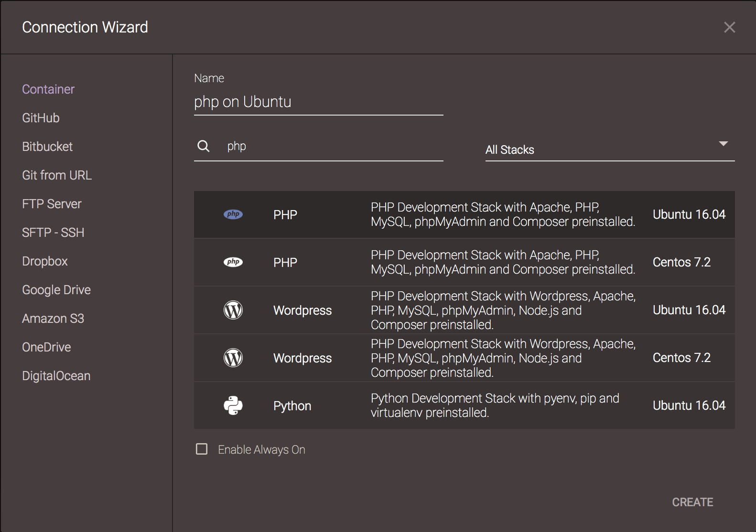Select DigitalOcean in the sidebar
Image resolution: width=756 pixels, height=532 pixels.
56,376
